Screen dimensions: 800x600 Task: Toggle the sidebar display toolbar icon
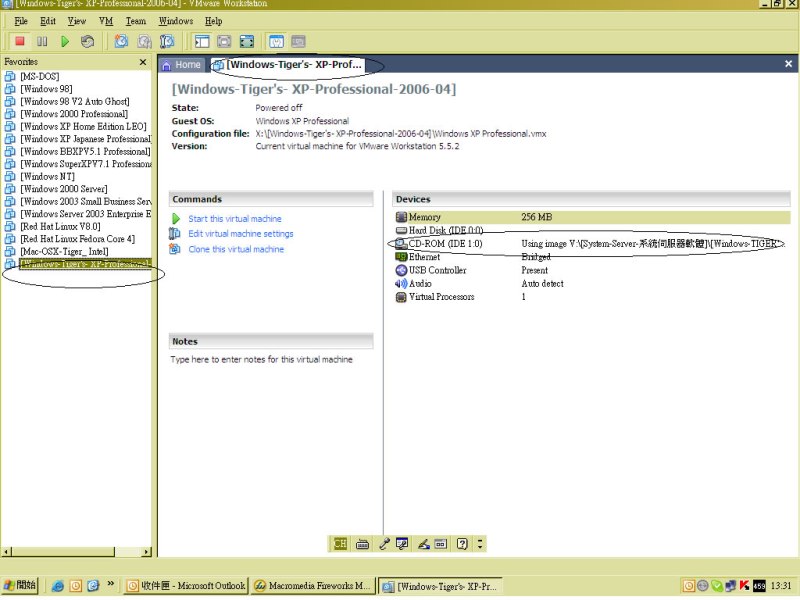[202, 41]
